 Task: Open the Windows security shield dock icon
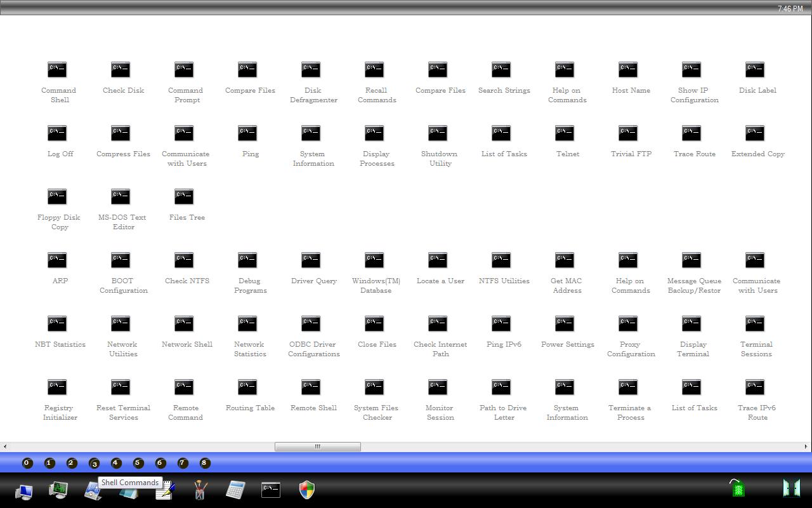(307, 490)
